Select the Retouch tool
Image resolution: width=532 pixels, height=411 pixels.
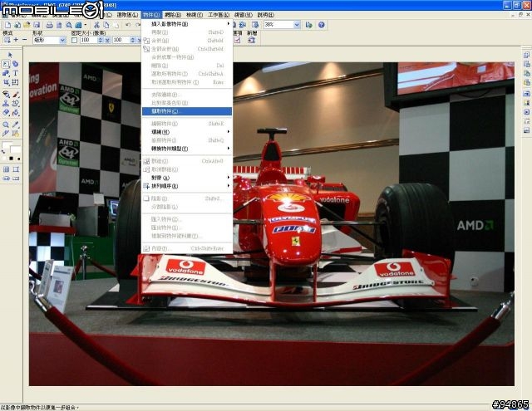click(6, 94)
